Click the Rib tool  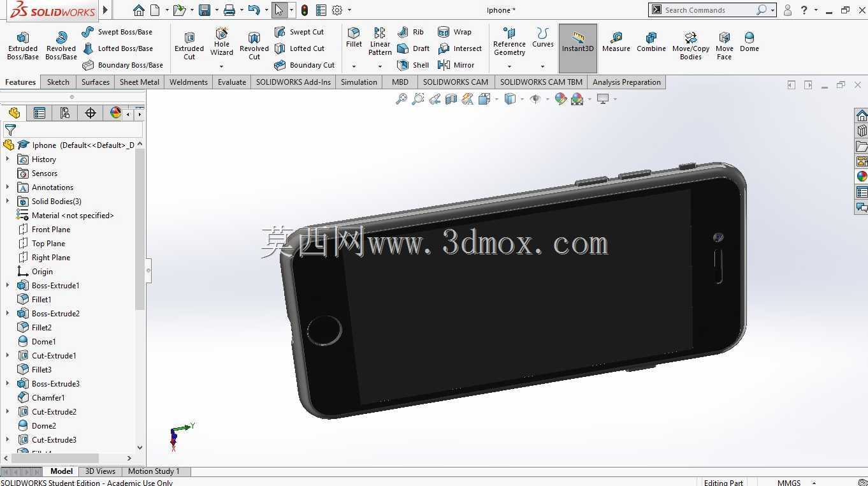pos(410,32)
